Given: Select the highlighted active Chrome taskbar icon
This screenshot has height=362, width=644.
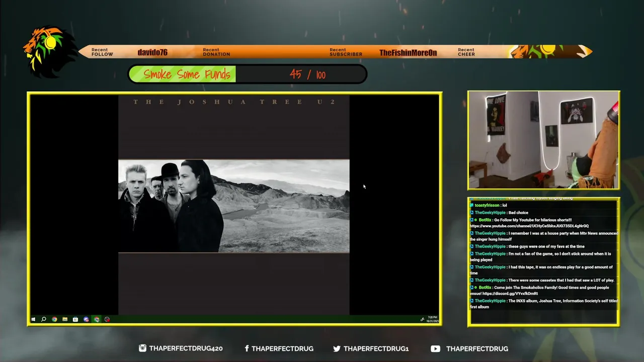Looking at the screenshot, I should point(97,319).
